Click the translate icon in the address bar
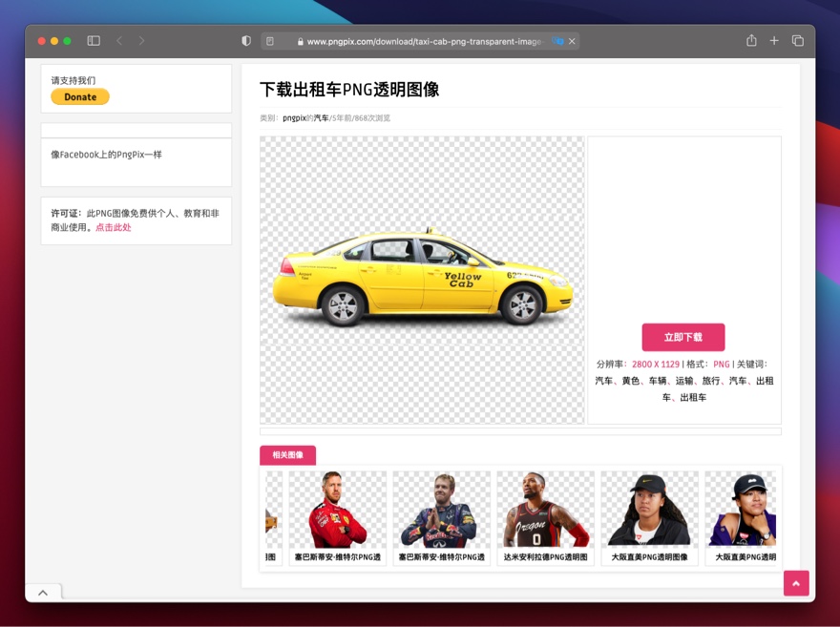 pyautogui.click(x=557, y=41)
